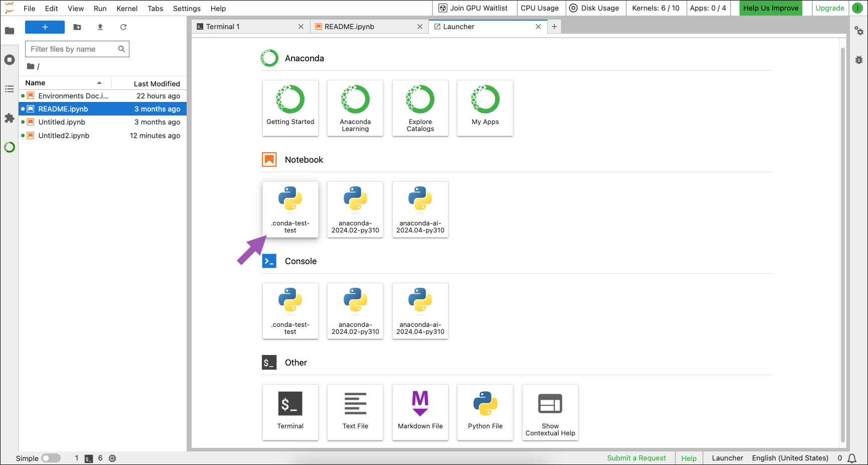Open the File Browser sidebar icon
868x465 pixels.
10,31
